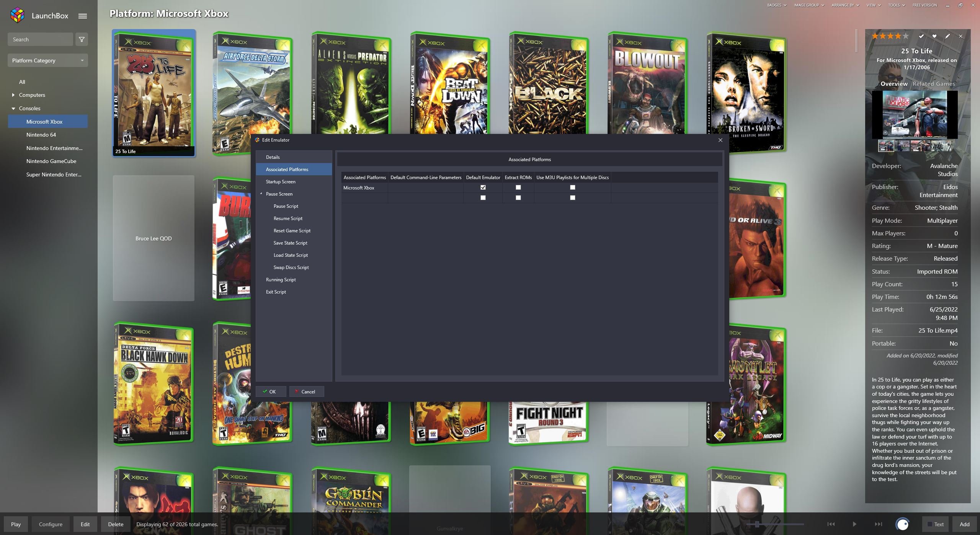The height and width of the screenshot is (535, 980).
Task: Open the Running Script section
Action: pos(294,279)
